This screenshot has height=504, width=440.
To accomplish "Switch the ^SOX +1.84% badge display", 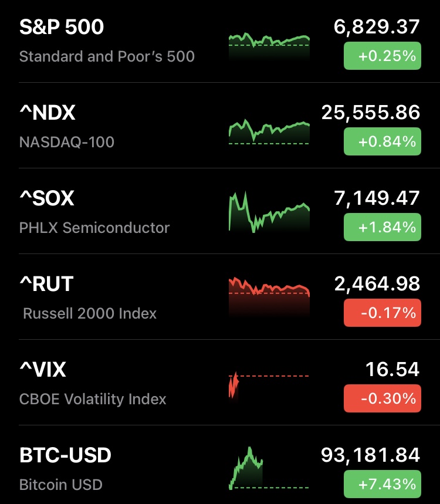I will click(x=382, y=228).
